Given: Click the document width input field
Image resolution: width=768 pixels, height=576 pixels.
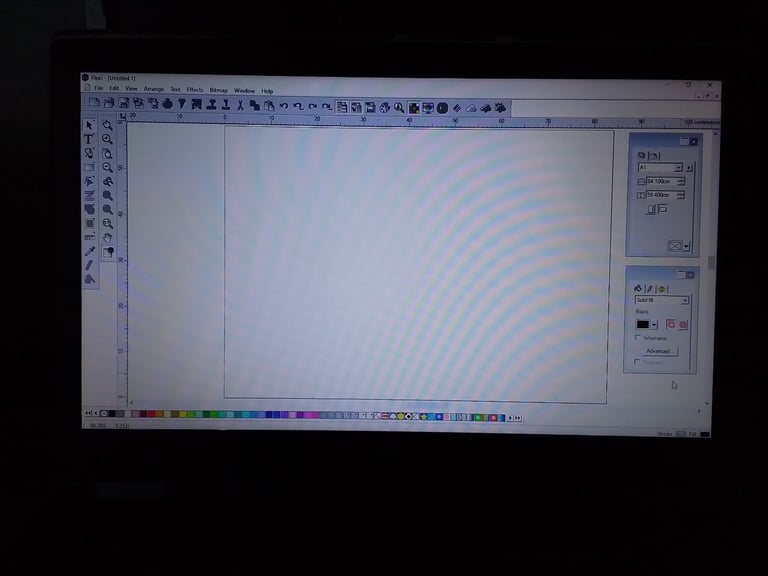Looking at the screenshot, I should tap(661, 181).
